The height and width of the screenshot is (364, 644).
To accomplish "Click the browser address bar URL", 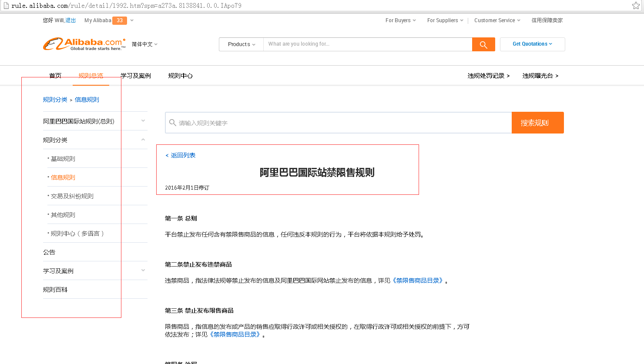I will pos(127,6).
